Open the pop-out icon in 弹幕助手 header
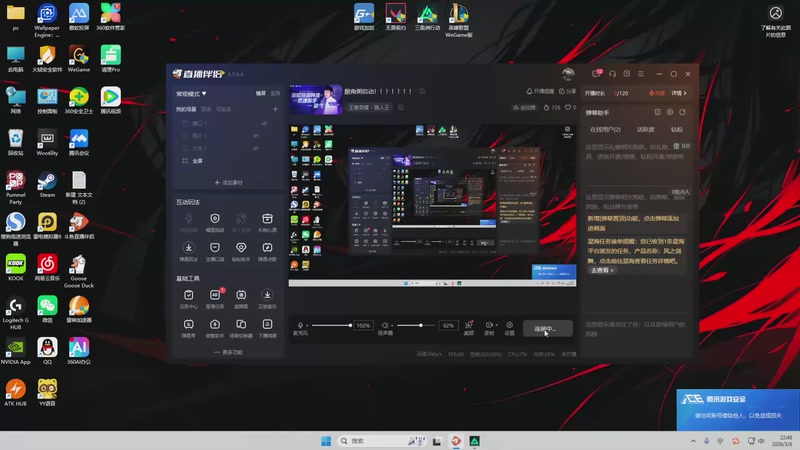 tap(683, 112)
